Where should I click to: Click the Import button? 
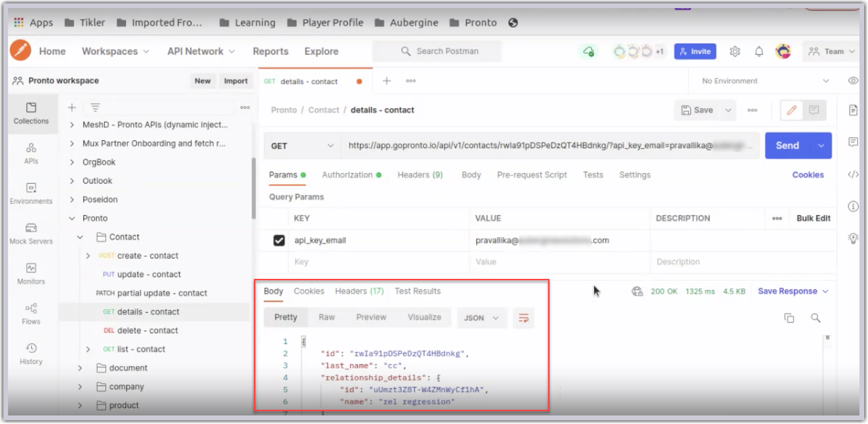(236, 81)
